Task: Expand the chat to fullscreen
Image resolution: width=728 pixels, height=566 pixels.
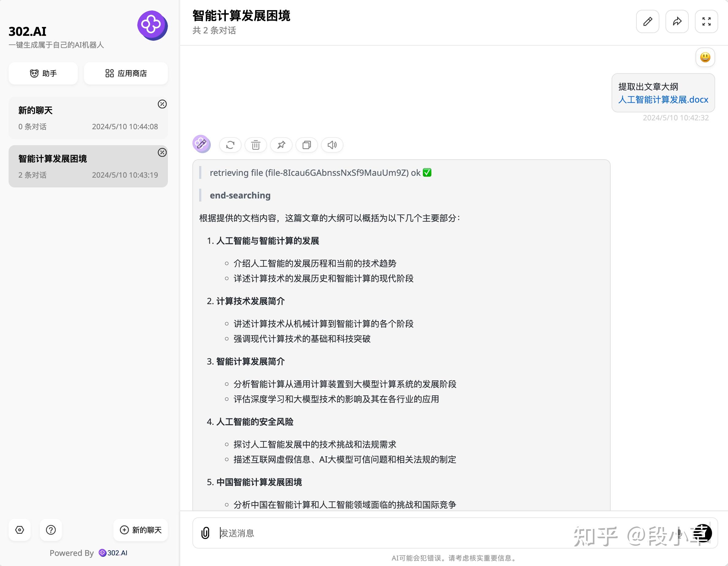Action: click(x=706, y=21)
